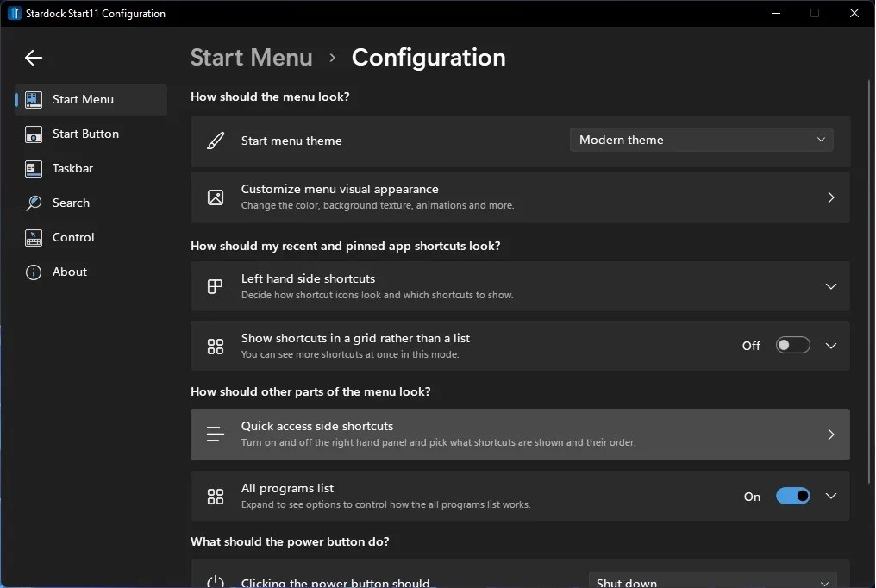Click the lines icon beside Quick access side shortcuts
876x588 pixels.
(215, 434)
